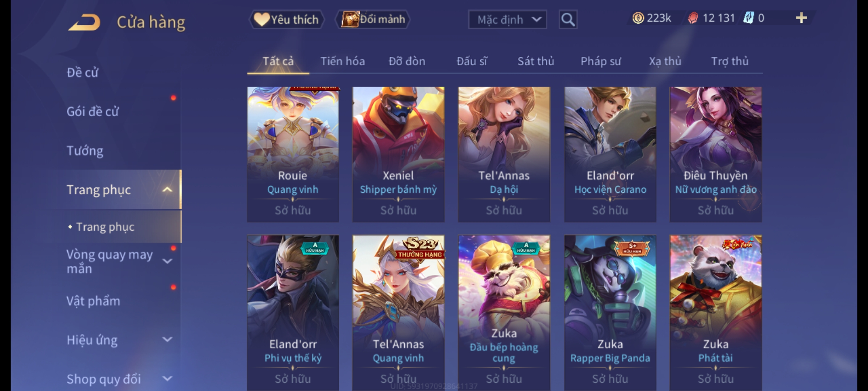Open search with the magnifier icon
This screenshot has height=391, width=868.
pos(568,20)
